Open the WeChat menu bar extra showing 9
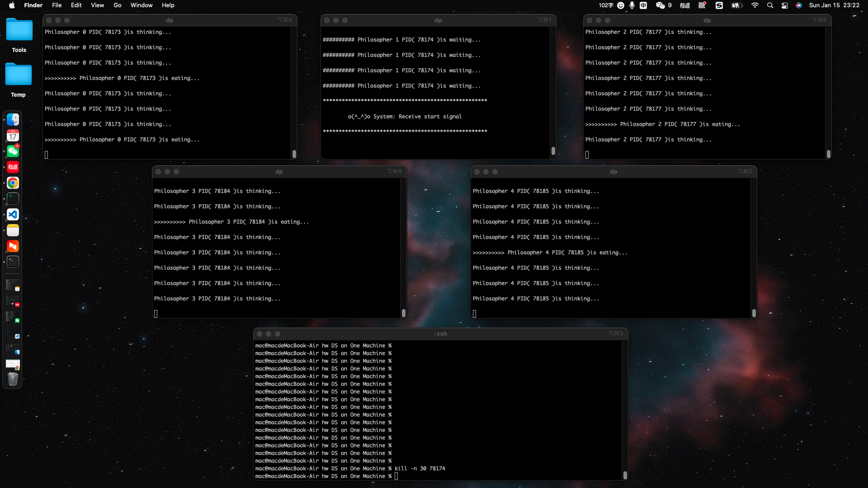868x488 pixels. (664, 5)
